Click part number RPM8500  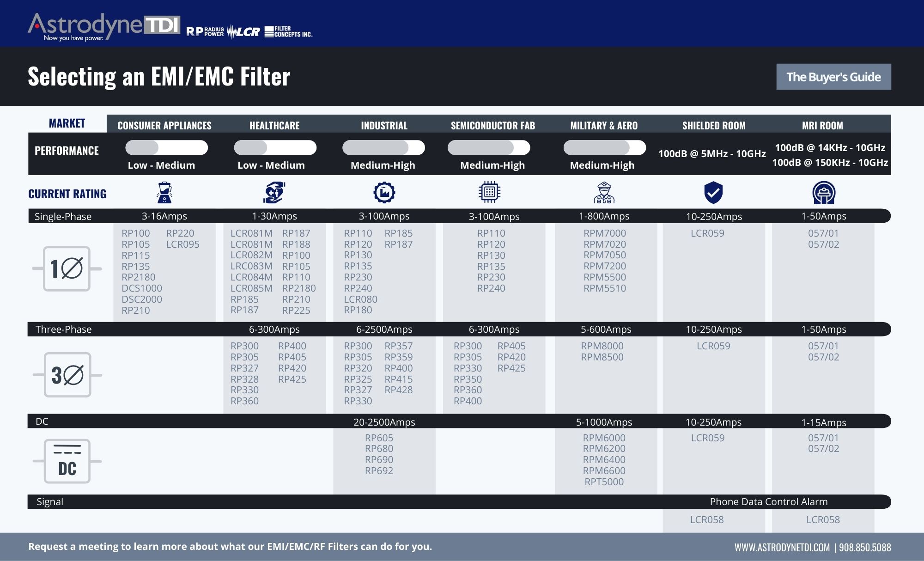pos(602,357)
